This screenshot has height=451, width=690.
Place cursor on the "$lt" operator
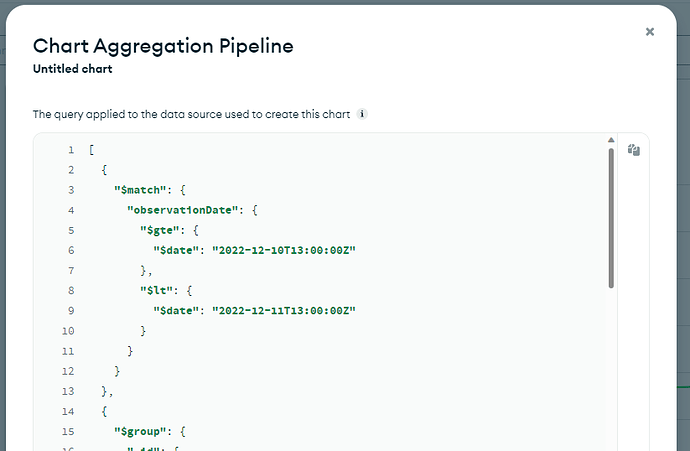pyautogui.click(x=154, y=290)
